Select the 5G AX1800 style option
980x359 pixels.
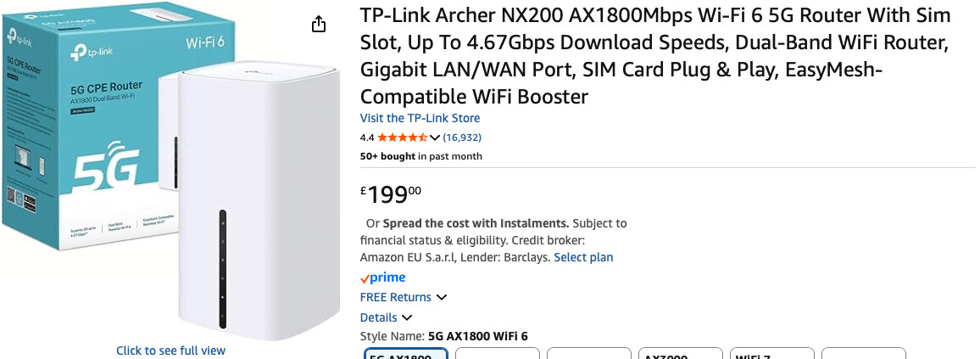[x=406, y=354]
